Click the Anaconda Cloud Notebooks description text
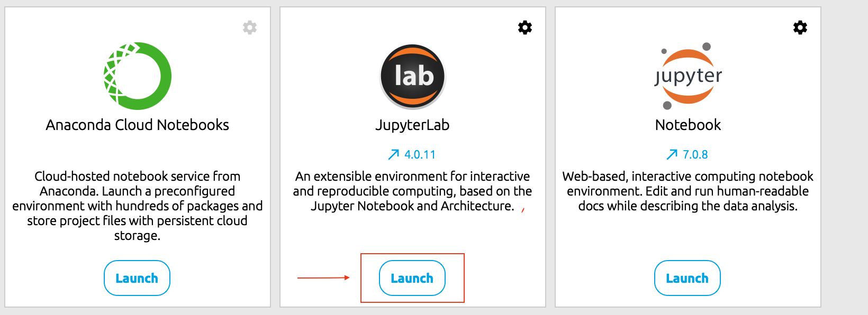 coord(138,206)
